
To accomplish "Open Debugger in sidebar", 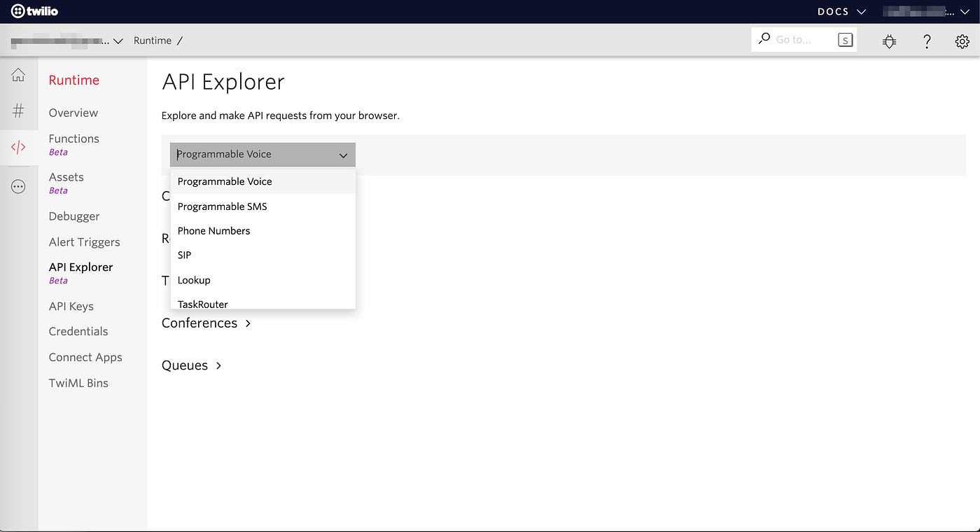I will tap(74, 216).
